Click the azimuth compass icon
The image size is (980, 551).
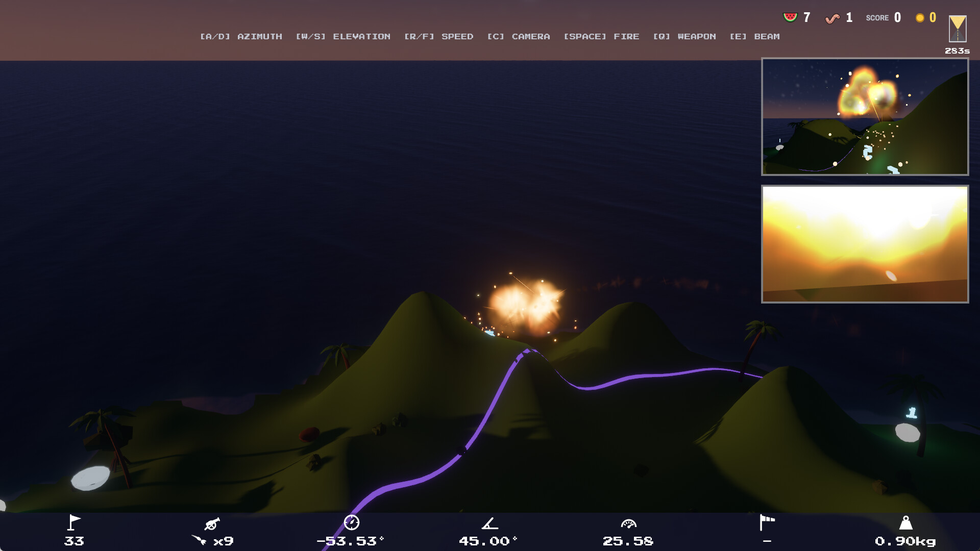tap(352, 522)
